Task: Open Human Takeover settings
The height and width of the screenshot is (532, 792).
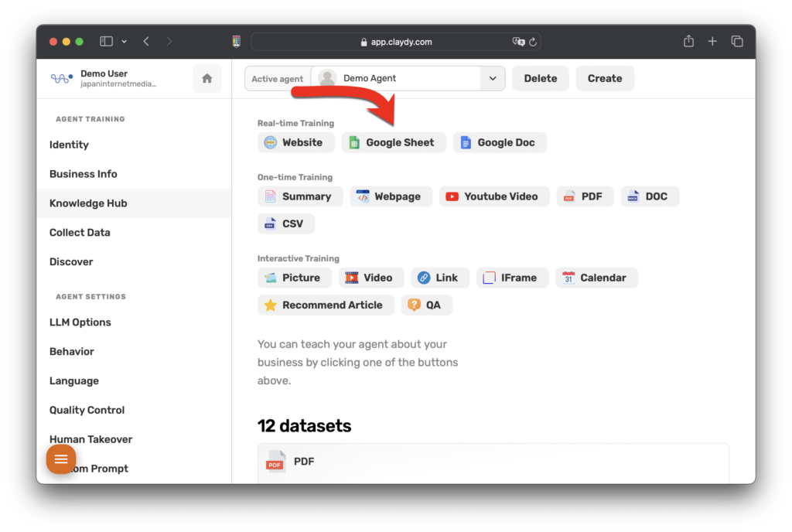Action: click(90, 439)
